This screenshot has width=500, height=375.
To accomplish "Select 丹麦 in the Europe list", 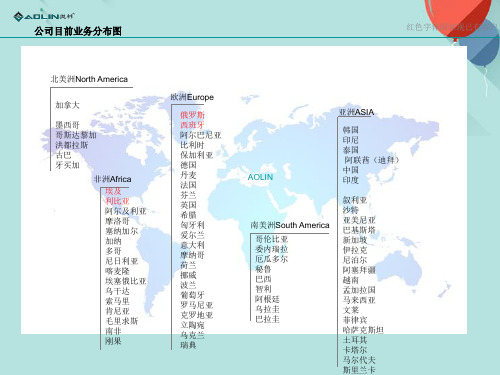I will coord(188,175).
